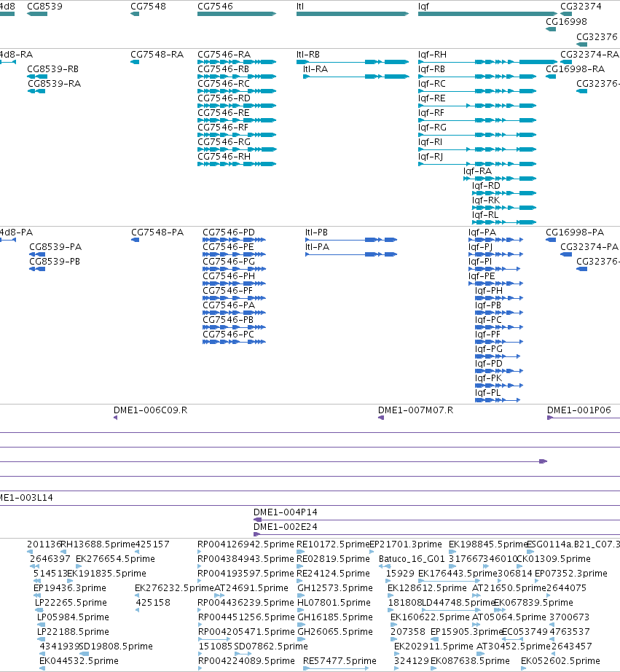The image size is (620, 672).
Task: Open the lqf-RH transcript label
Action: click(432, 55)
